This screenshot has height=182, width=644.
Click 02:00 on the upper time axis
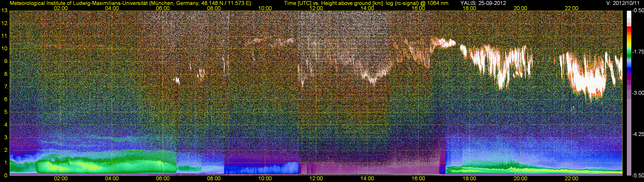pyautogui.click(x=61, y=8)
